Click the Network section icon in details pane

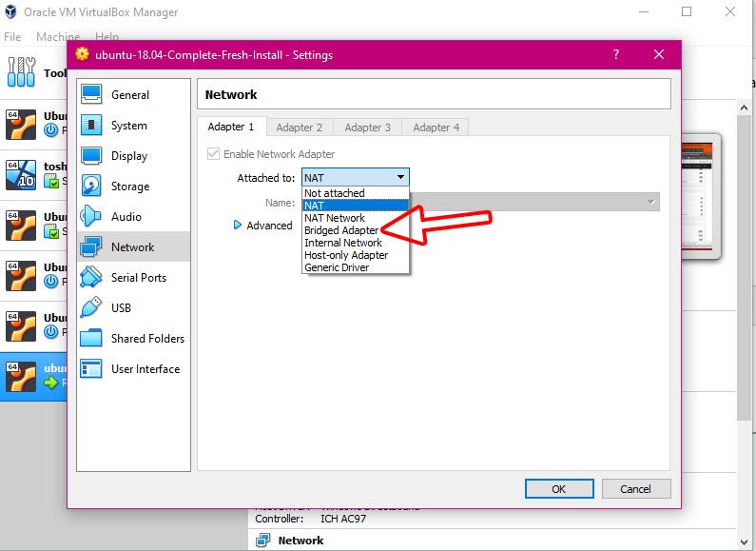click(x=263, y=540)
